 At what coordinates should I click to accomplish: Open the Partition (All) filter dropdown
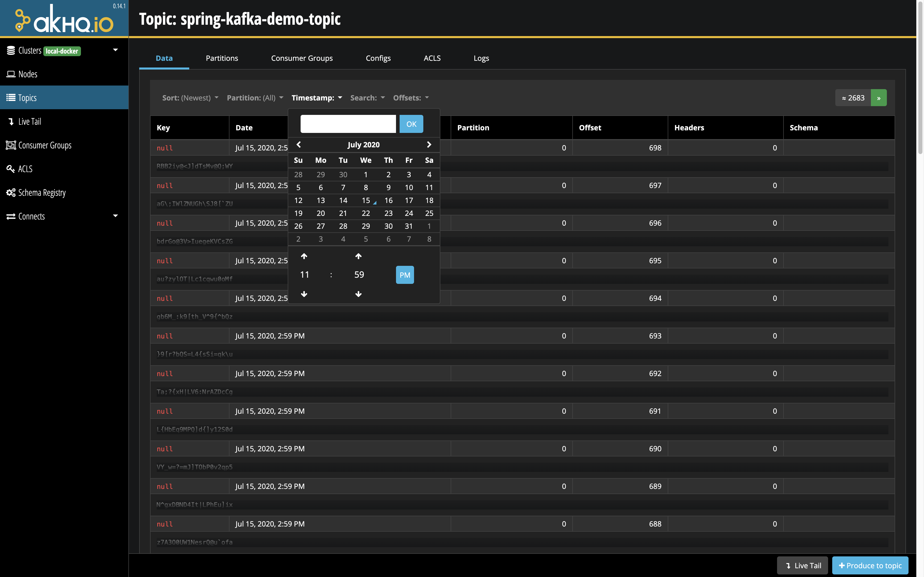point(255,98)
